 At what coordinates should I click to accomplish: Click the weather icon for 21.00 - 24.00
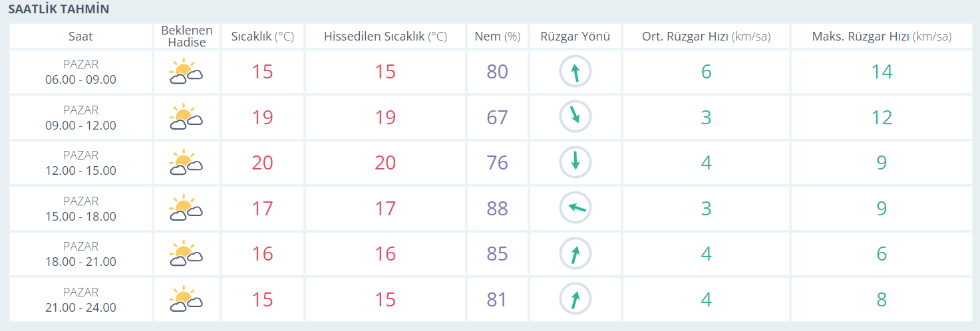(x=186, y=299)
